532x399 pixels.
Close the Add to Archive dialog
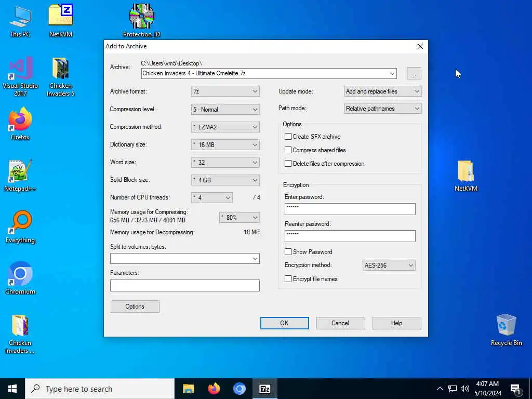pyautogui.click(x=420, y=46)
